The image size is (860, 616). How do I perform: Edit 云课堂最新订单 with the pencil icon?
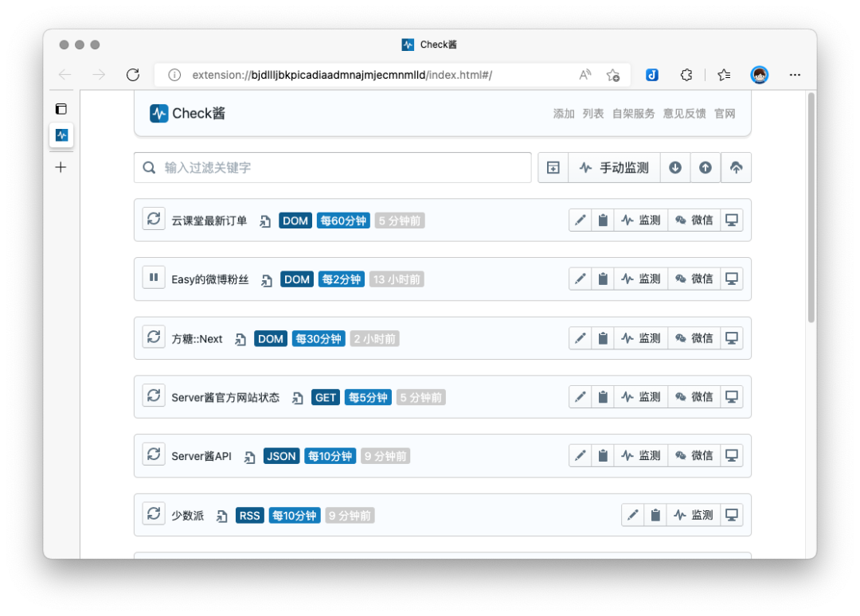[x=580, y=220]
